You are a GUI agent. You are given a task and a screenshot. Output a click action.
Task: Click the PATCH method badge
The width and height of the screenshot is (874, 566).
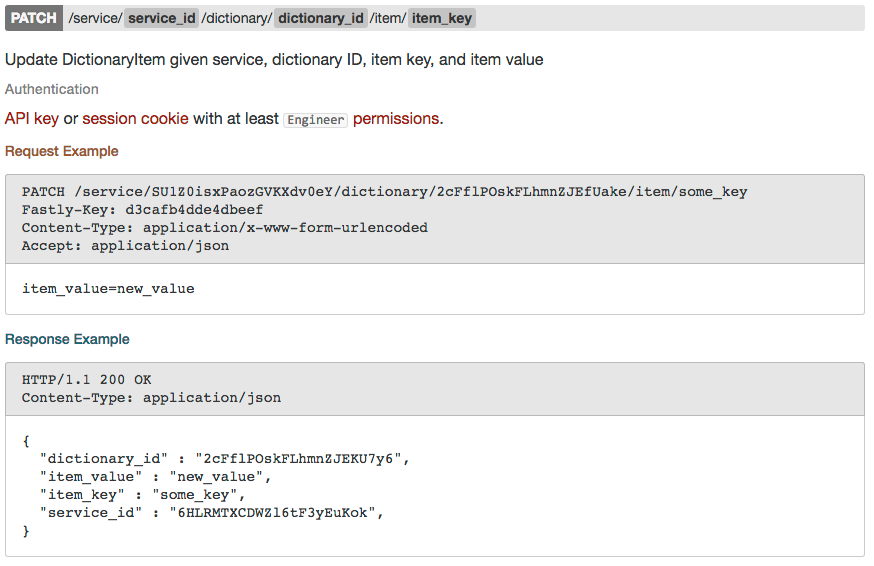[x=34, y=18]
